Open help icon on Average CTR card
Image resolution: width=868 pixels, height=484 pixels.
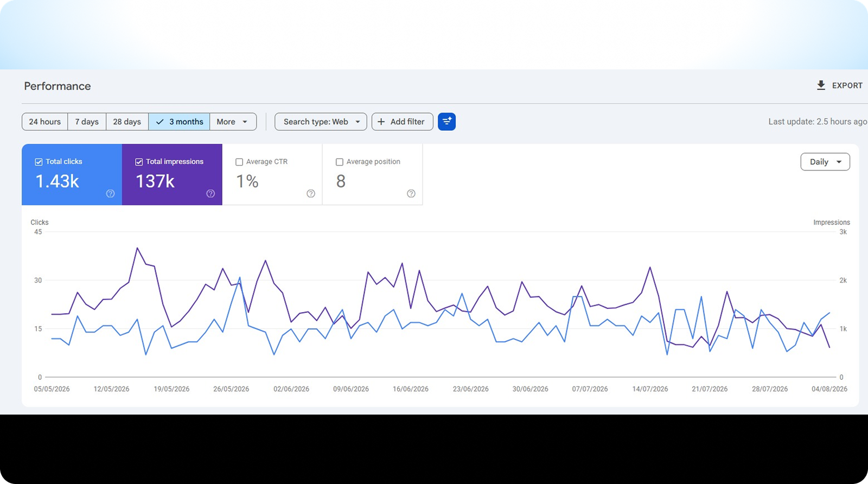311,194
